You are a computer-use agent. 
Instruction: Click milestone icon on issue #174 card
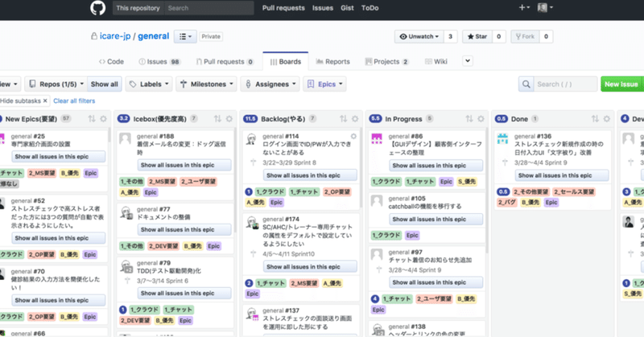253,253
